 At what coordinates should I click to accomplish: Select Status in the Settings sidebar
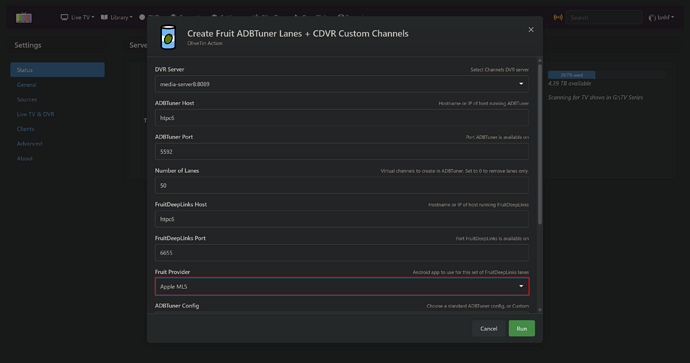click(57, 70)
